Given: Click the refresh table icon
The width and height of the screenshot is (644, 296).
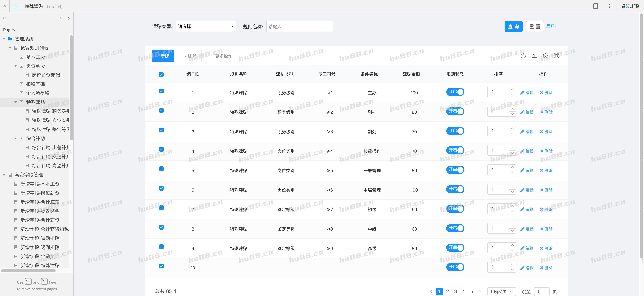Looking at the screenshot, I should [x=523, y=56].
